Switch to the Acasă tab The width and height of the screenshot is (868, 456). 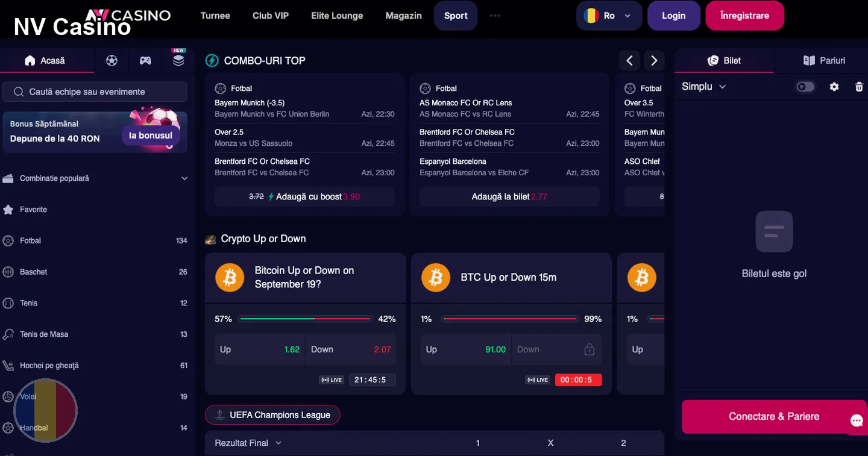[x=47, y=60]
